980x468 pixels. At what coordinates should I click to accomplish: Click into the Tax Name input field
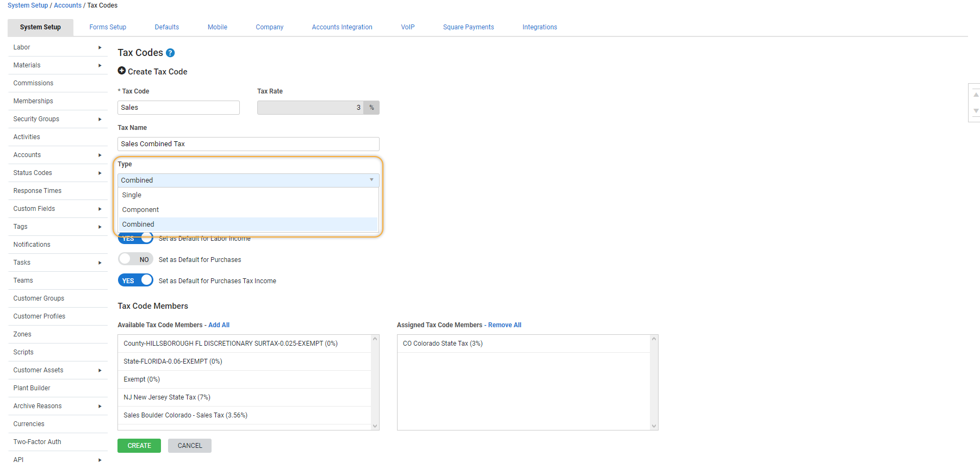(x=248, y=144)
